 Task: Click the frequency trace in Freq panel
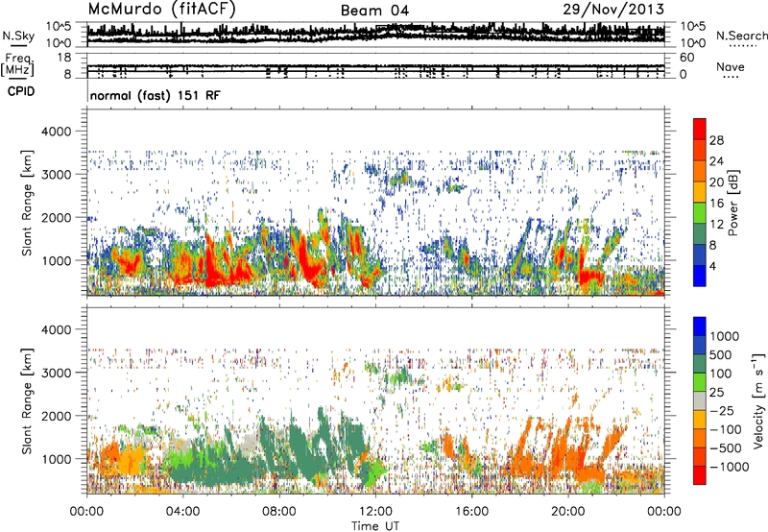tap(375, 66)
